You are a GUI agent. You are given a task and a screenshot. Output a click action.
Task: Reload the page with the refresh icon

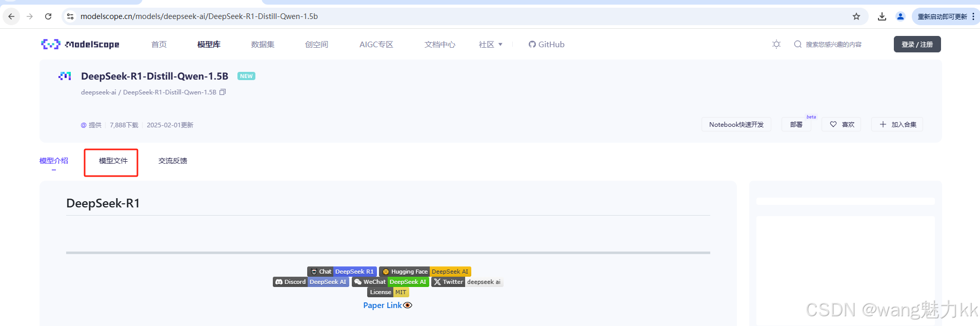tap(48, 16)
